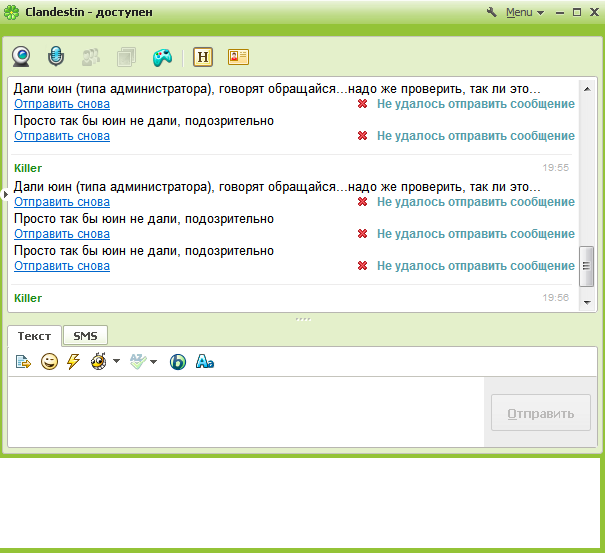Click Отправить снова under the second 19:55 message
The image size is (605, 553).
click(x=62, y=234)
